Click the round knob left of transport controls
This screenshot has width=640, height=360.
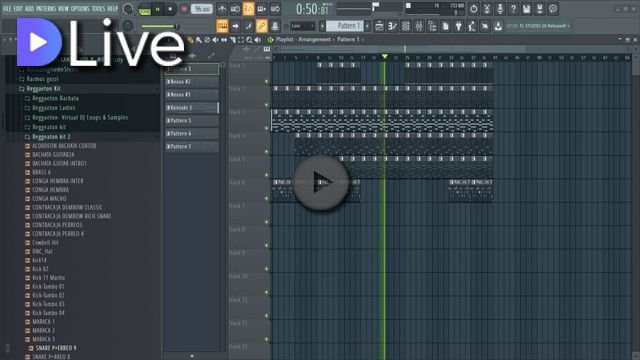(128, 9)
